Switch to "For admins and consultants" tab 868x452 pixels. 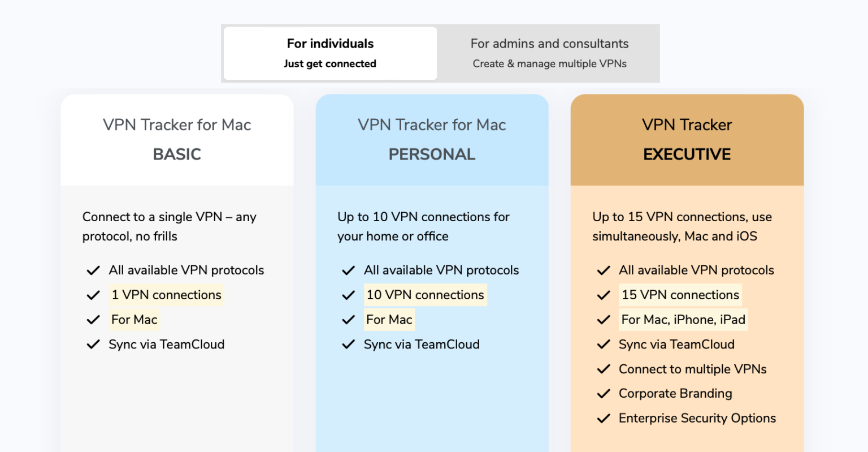[x=549, y=53]
